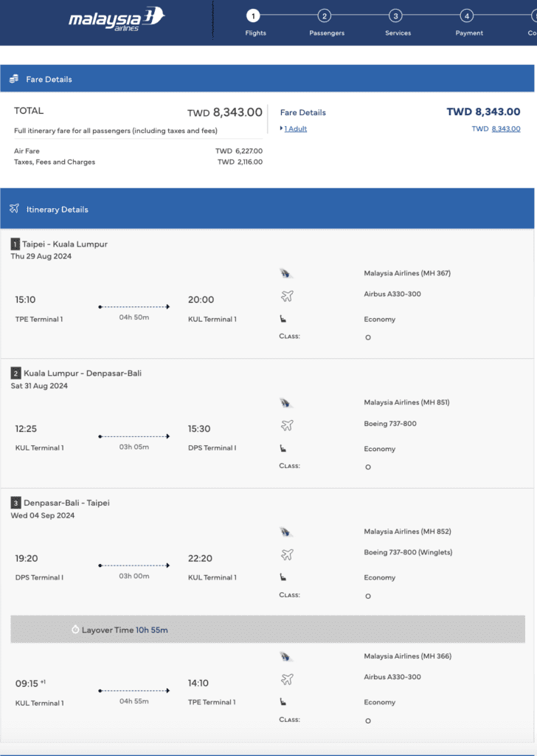Go to step 2 Passengers

(x=325, y=21)
